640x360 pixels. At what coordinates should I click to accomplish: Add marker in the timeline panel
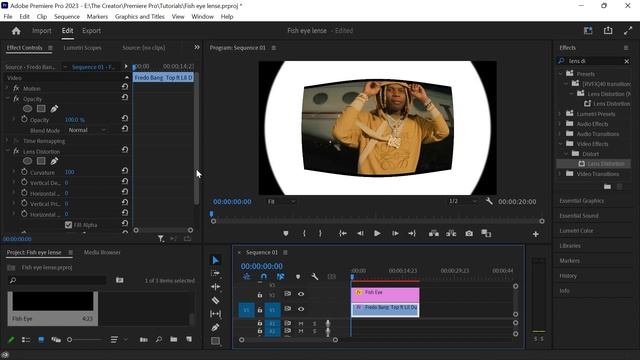pos(298,277)
